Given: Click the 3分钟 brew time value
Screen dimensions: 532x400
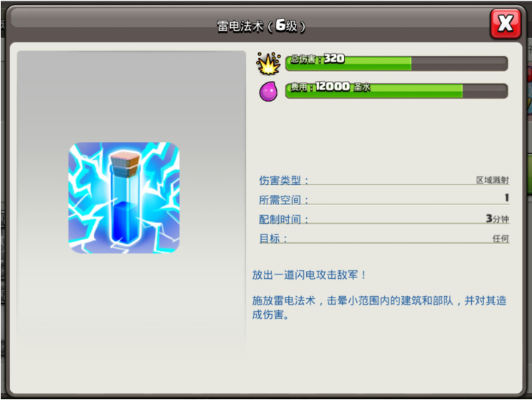Looking at the screenshot, I should click(x=497, y=219).
